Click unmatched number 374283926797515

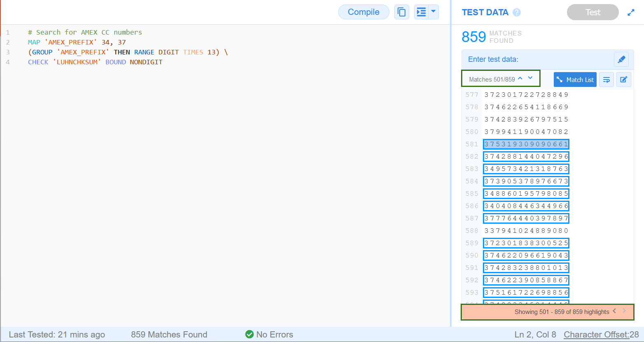coord(526,119)
